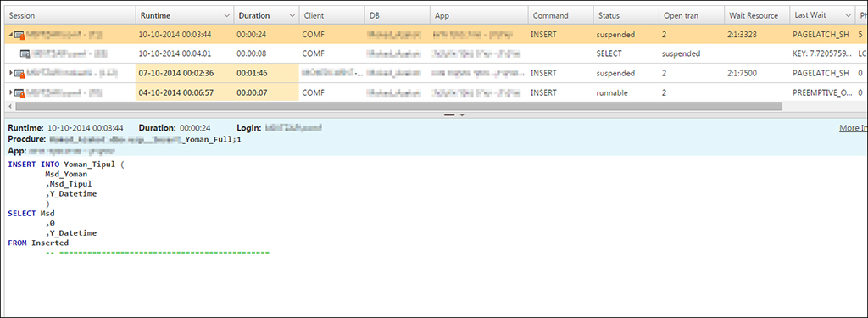
Task: Click the session icon in the 07-10-2014 row
Action: [19, 74]
